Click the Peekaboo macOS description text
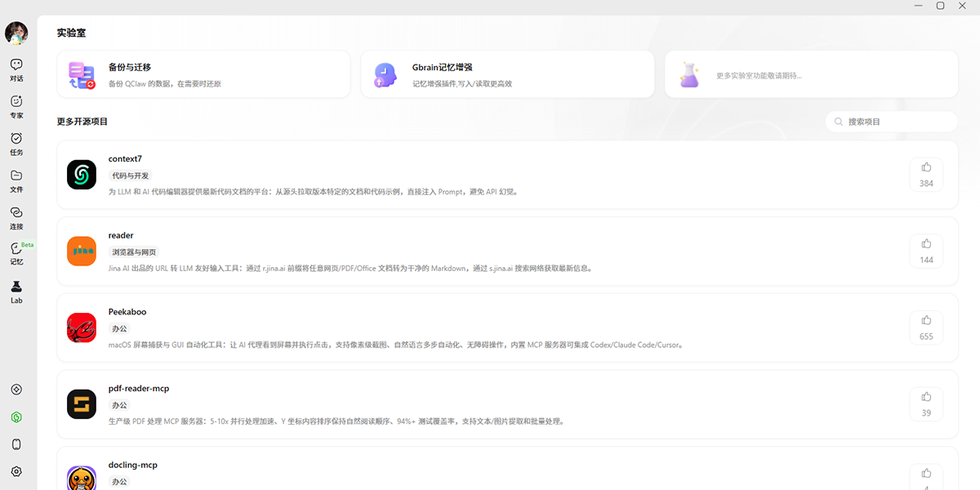This screenshot has width=980, height=490. (396, 345)
